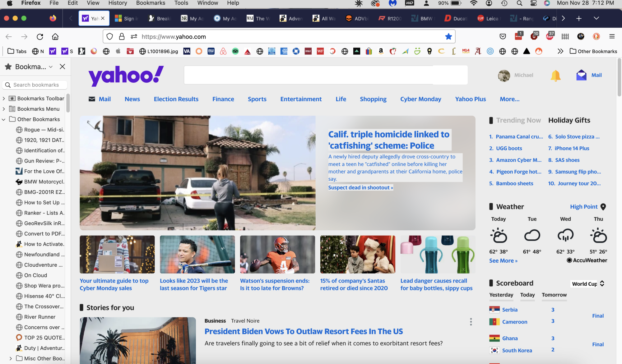Go to the Firefox home page
Image resolution: width=622 pixels, height=364 pixels.
(55, 37)
